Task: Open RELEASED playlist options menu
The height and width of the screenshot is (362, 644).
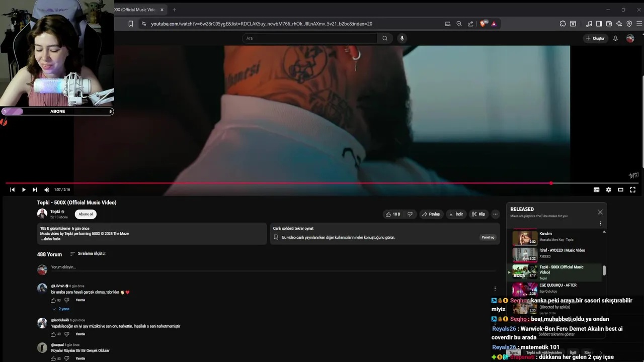Action: click(600, 223)
